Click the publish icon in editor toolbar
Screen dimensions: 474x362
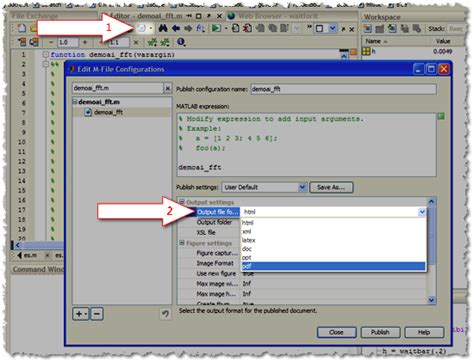tap(142, 29)
